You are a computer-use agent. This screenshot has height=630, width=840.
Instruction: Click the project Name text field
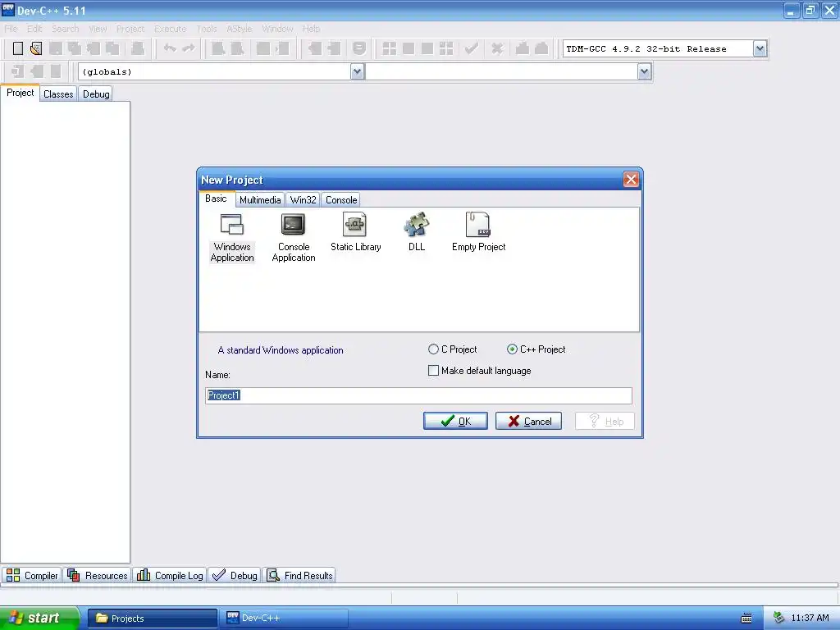(418, 395)
